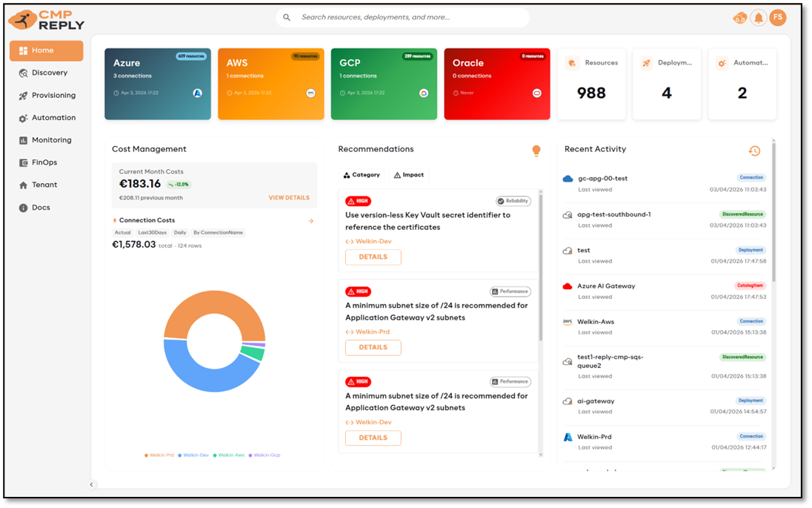Expand Connection Costs with the arrow

(310, 221)
